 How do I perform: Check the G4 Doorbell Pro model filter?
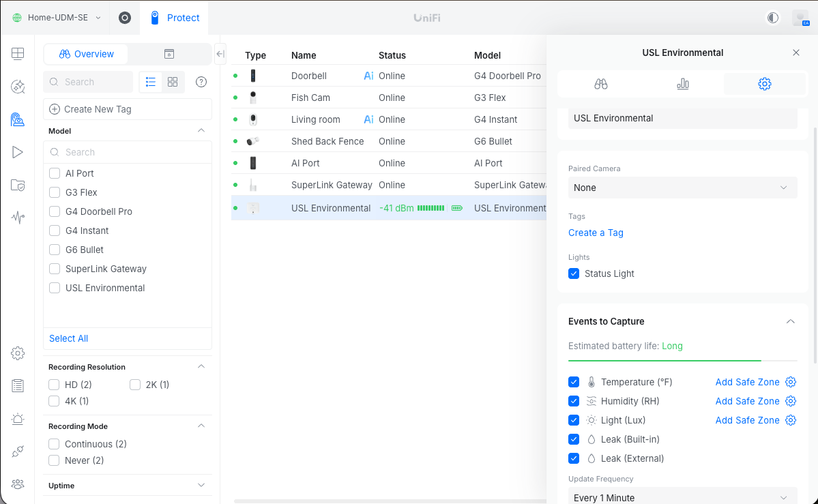(55, 211)
